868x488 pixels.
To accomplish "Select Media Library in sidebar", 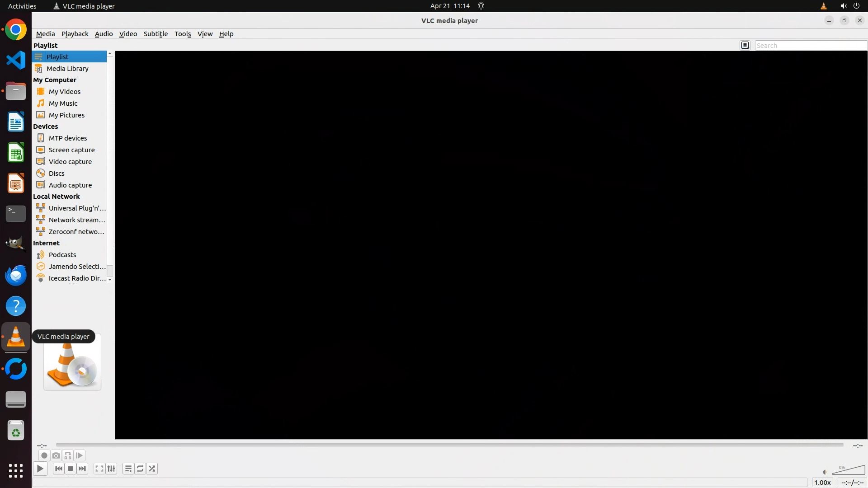I will 67,69.
